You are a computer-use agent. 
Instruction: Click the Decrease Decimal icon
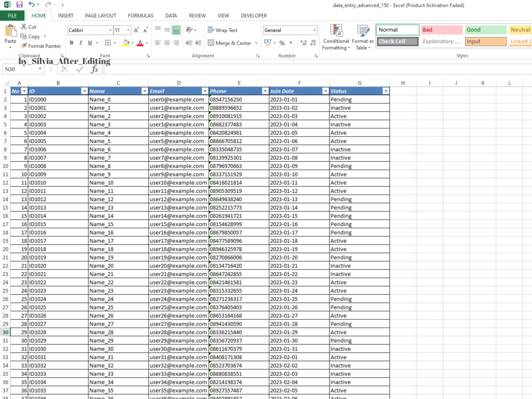pyautogui.click(x=313, y=43)
